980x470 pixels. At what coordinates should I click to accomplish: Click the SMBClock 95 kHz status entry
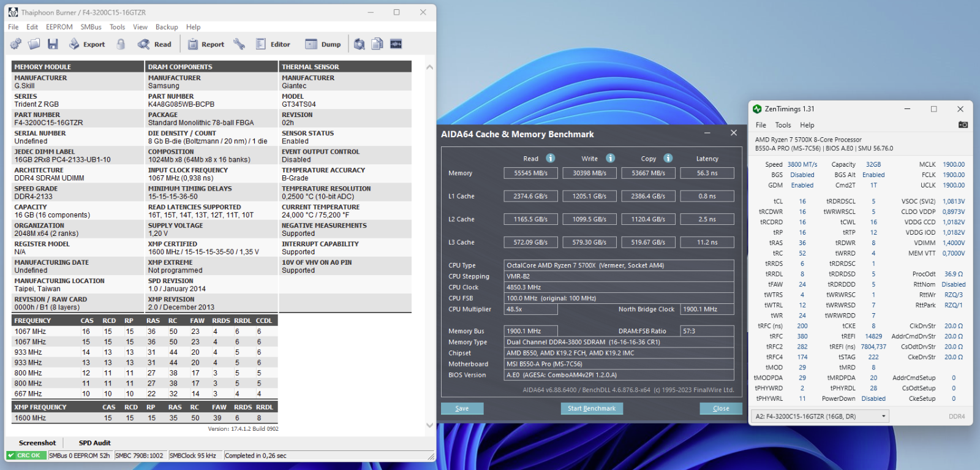(193, 455)
